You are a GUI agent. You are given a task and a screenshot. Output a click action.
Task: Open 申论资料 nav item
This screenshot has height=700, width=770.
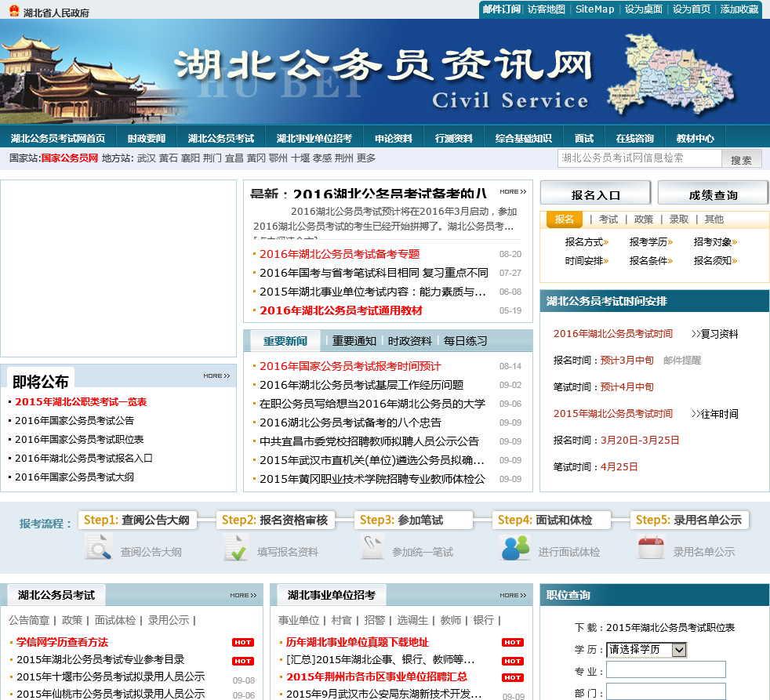coord(394,139)
